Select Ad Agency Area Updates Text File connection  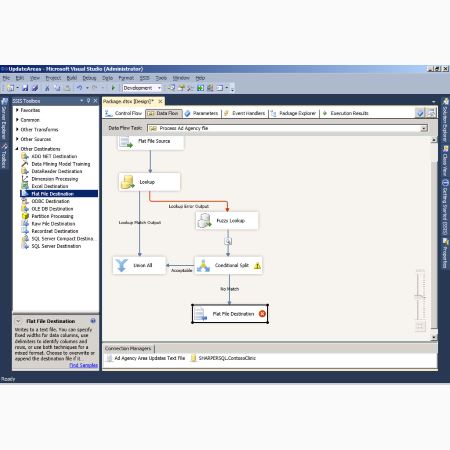point(146,358)
